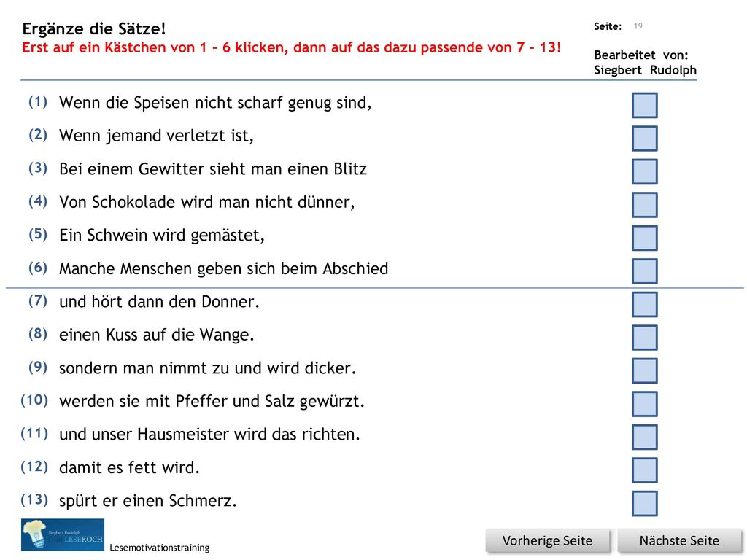The height and width of the screenshot is (560, 747).
Task: Click the Lesekoch logo icon
Action: (63, 534)
